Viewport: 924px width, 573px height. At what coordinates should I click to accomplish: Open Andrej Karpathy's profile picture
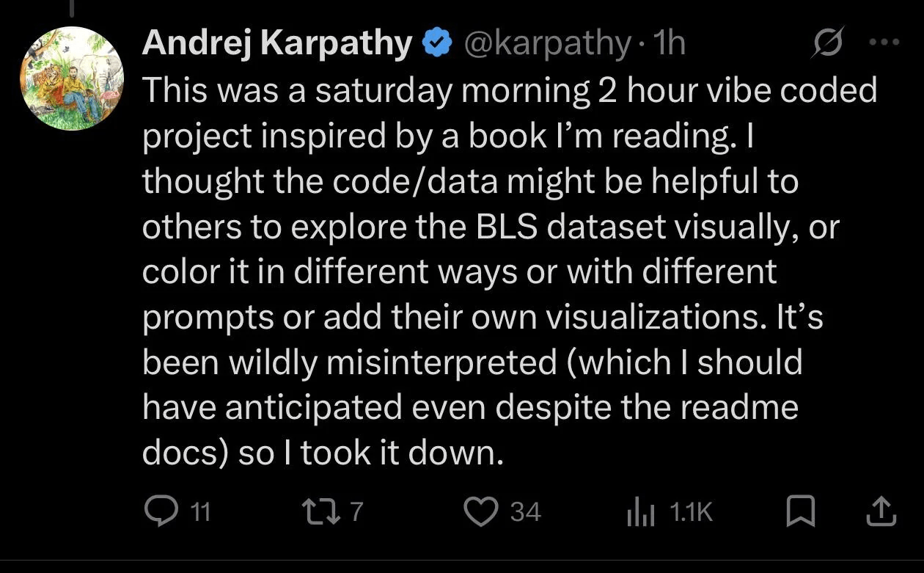pyautogui.click(x=73, y=79)
